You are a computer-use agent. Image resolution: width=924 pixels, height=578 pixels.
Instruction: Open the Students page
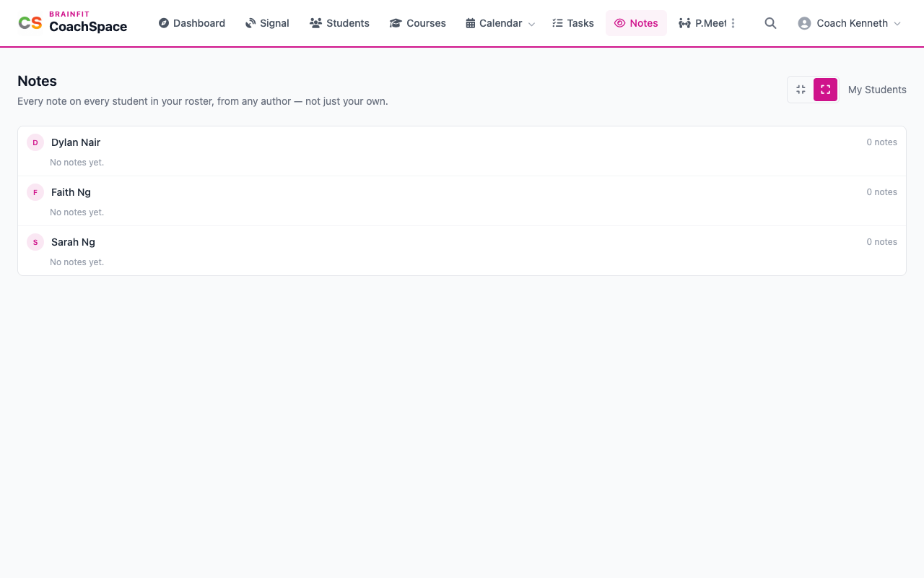pyautogui.click(x=339, y=23)
